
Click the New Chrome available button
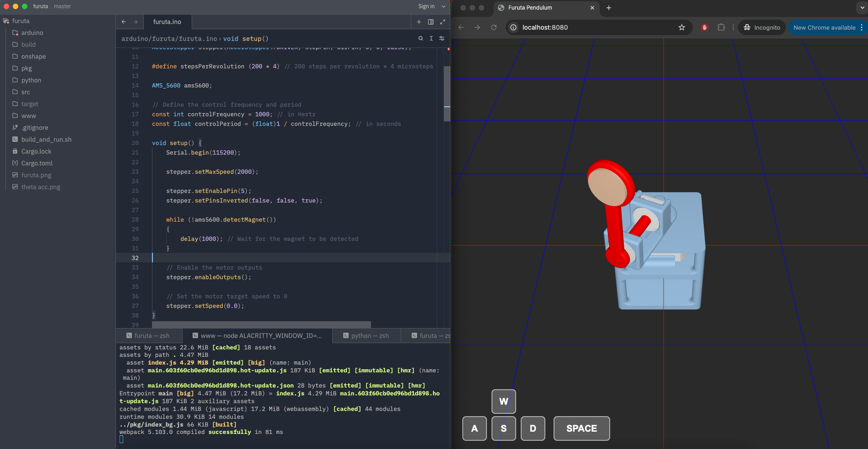click(x=824, y=27)
